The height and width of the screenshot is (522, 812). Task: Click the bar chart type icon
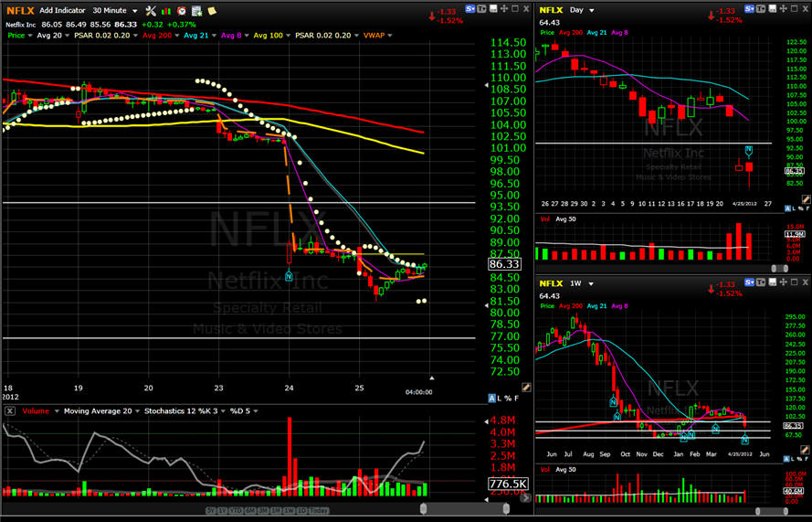point(166,10)
